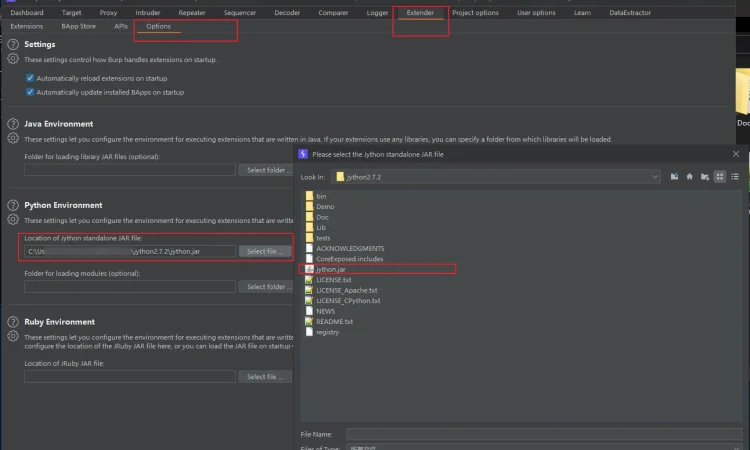Open help for Ruby Environment section

click(x=13, y=322)
